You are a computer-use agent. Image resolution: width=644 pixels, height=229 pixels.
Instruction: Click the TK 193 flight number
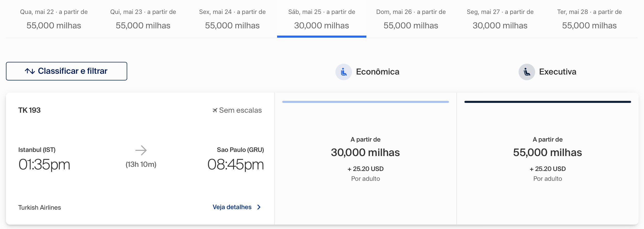(x=29, y=110)
